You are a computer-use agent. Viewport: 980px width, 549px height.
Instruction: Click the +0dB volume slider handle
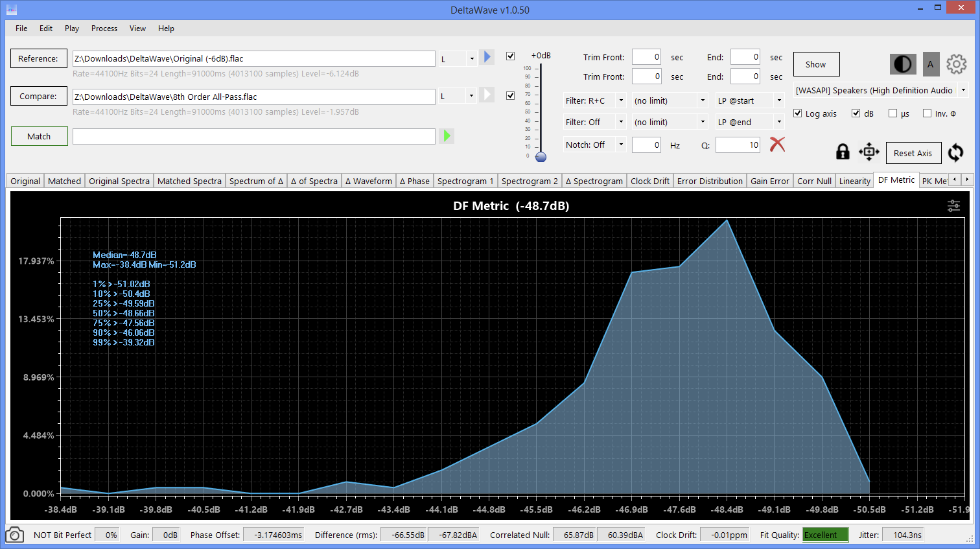tap(541, 157)
